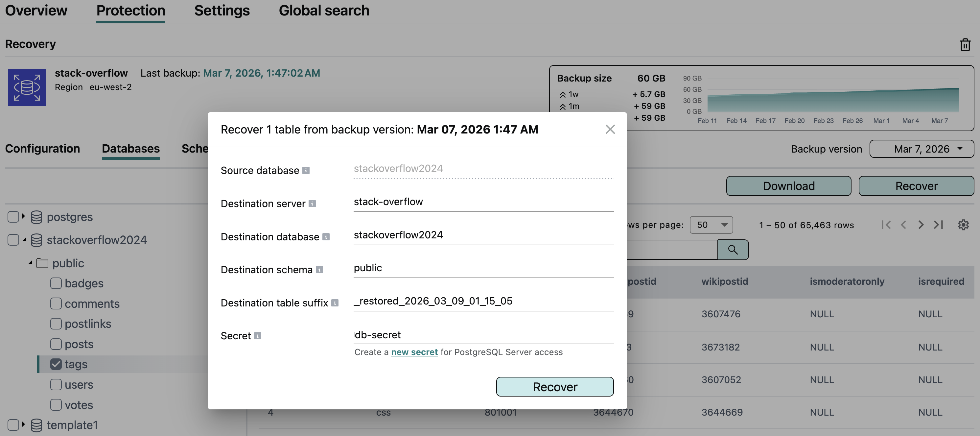This screenshot has width=980, height=436.
Task: Check the postgres database checkbox
Action: (13, 217)
